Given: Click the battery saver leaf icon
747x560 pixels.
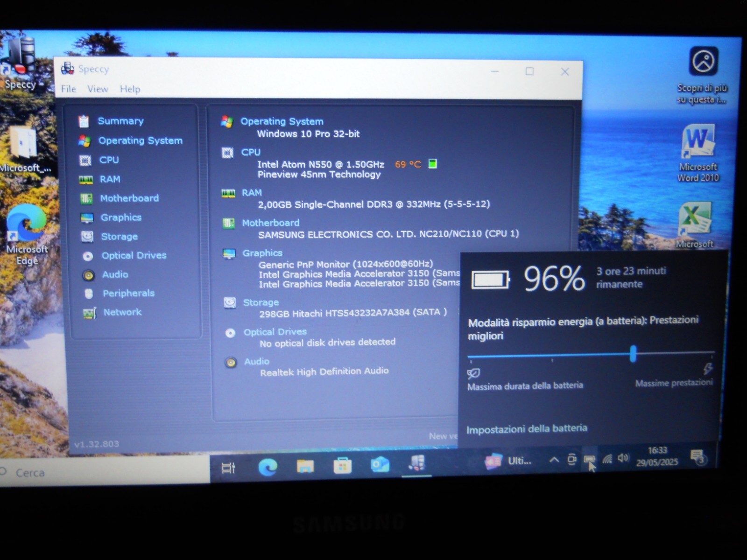Looking at the screenshot, I should (x=473, y=373).
